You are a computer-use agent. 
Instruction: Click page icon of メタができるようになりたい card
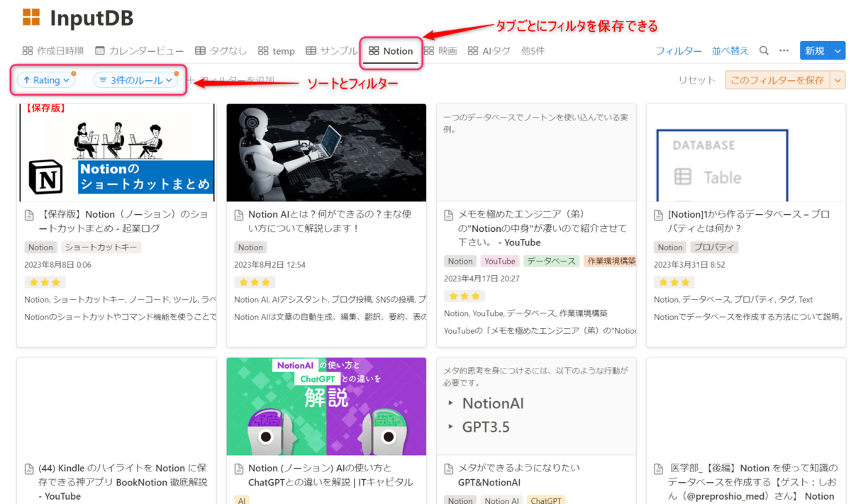449,469
